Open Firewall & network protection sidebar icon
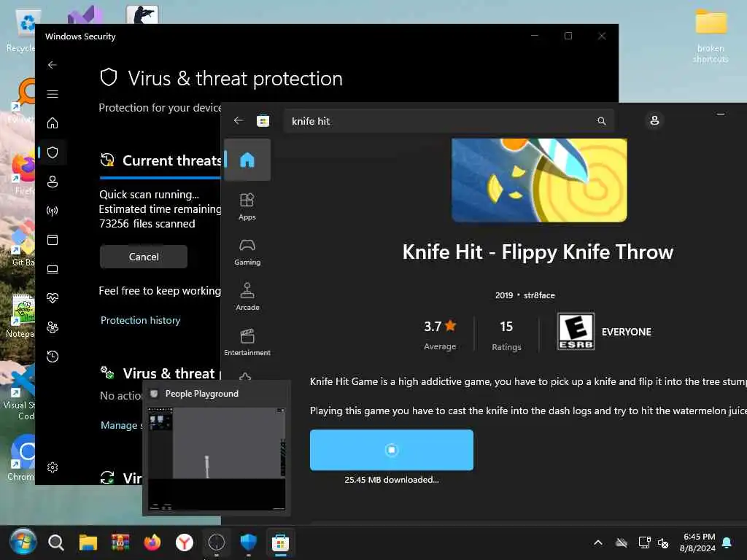 click(53, 211)
